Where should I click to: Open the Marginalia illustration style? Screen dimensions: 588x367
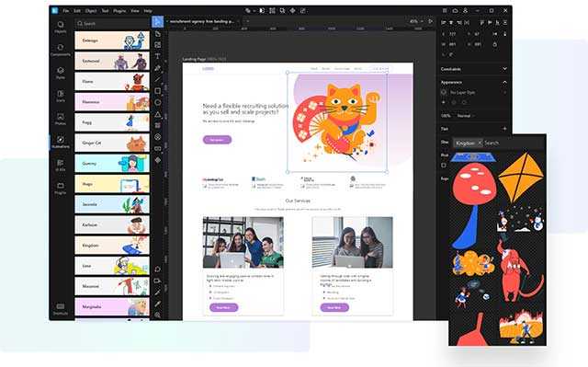pyautogui.click(x=112, y=306)
